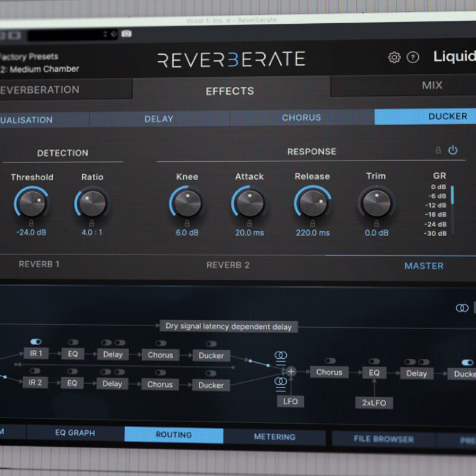Enable the Ducker in the IR 1 chain

[211, 344]
